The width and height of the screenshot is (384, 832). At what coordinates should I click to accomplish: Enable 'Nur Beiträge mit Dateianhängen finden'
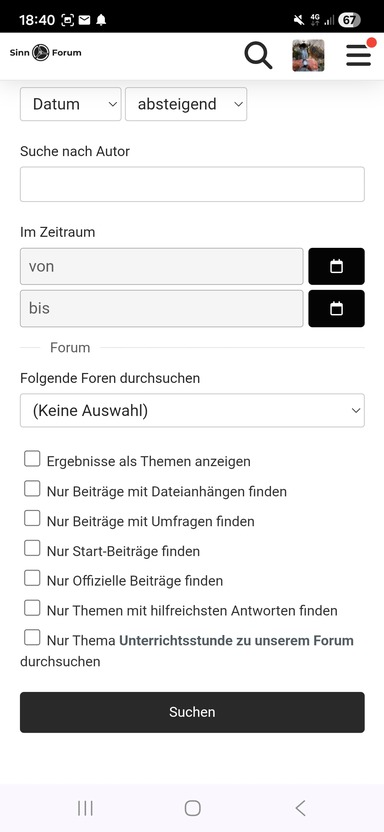[x=32, y=489]
